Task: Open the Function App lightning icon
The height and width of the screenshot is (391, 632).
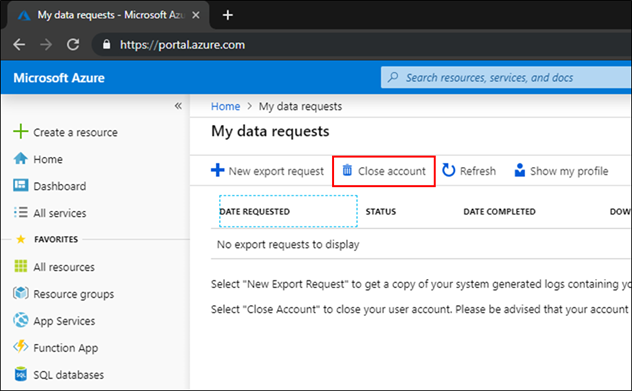Action: (x=21, y=346)
